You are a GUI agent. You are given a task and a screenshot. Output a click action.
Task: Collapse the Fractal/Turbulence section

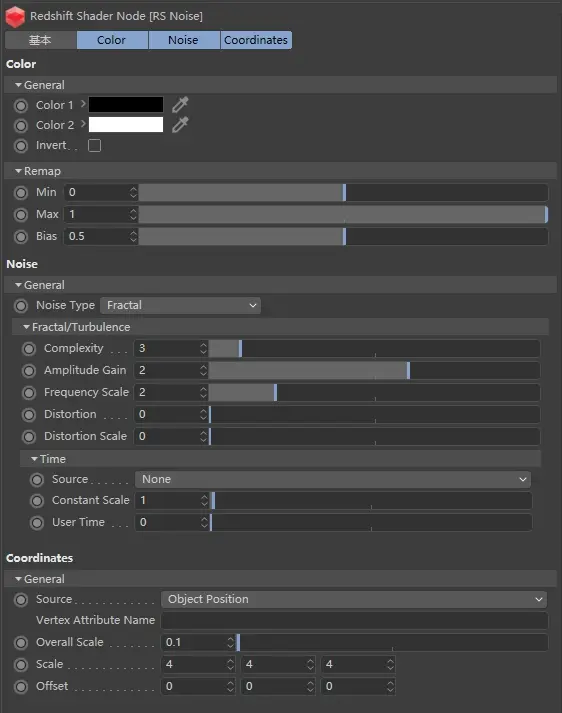pyautogui.click(x=26, y=327)
